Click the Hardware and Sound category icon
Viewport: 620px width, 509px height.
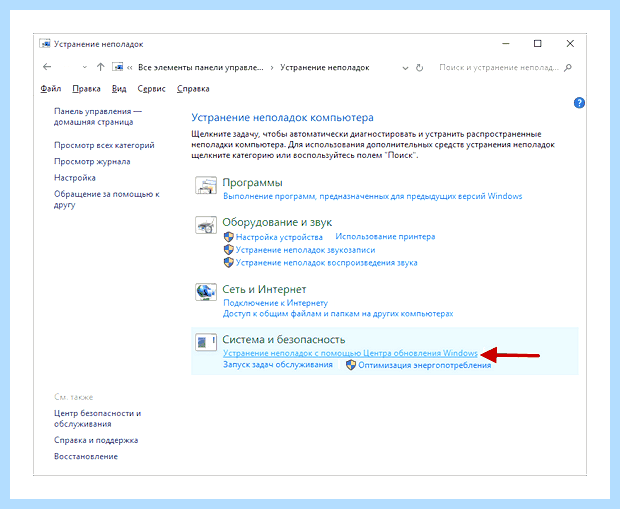(x=206, y=225)
